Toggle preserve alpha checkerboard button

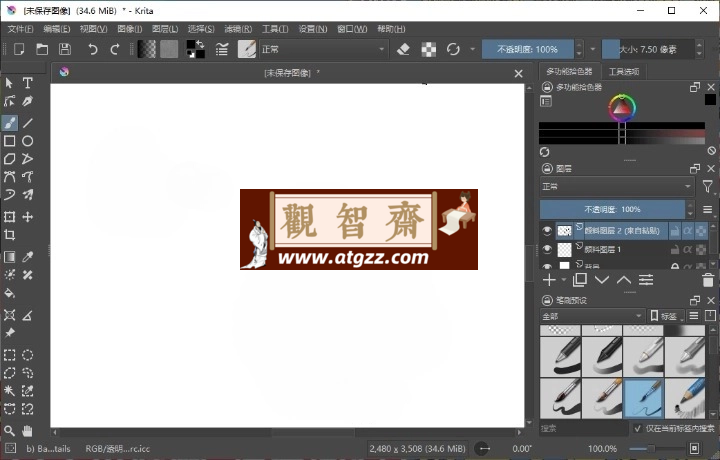click(x=428, y=49)
